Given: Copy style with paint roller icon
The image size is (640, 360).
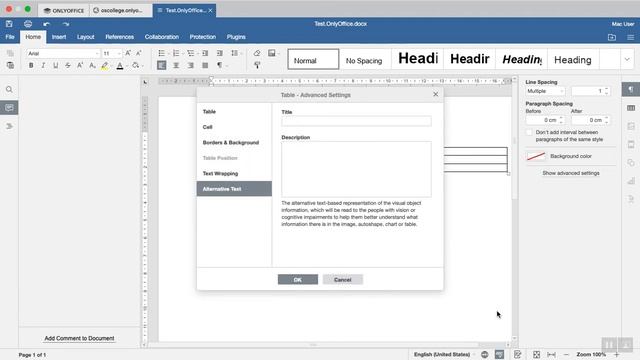Looking at the screenshot, I should point(257,65).
